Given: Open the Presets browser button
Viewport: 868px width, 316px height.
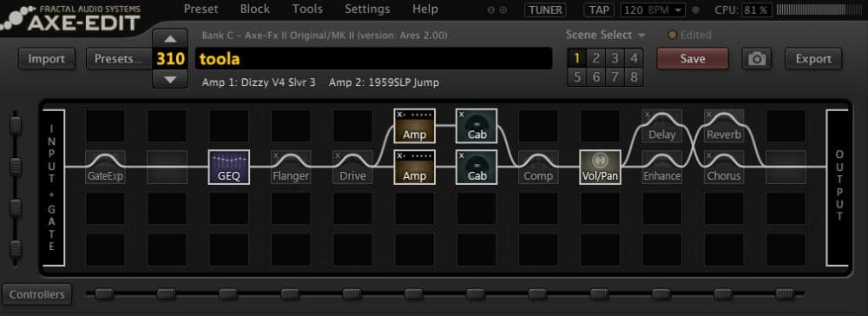Looking at the screenshot, I should 119,59.
